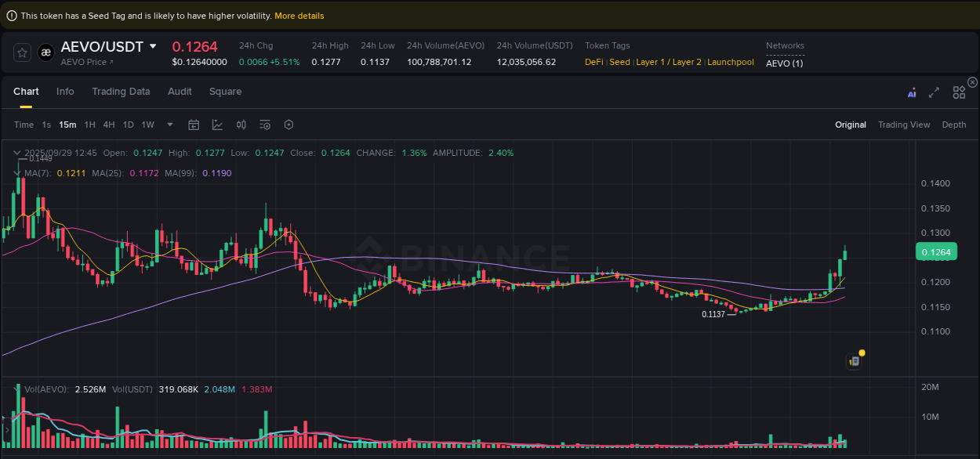Switch chart view to Trading View

click(904, 125)
